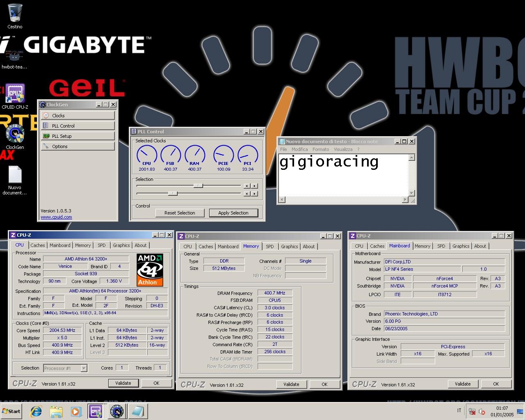The width and height of the screenshot is (525, 420).
Task: Open Options in ClockGen
Action: (x=78, y=146)
